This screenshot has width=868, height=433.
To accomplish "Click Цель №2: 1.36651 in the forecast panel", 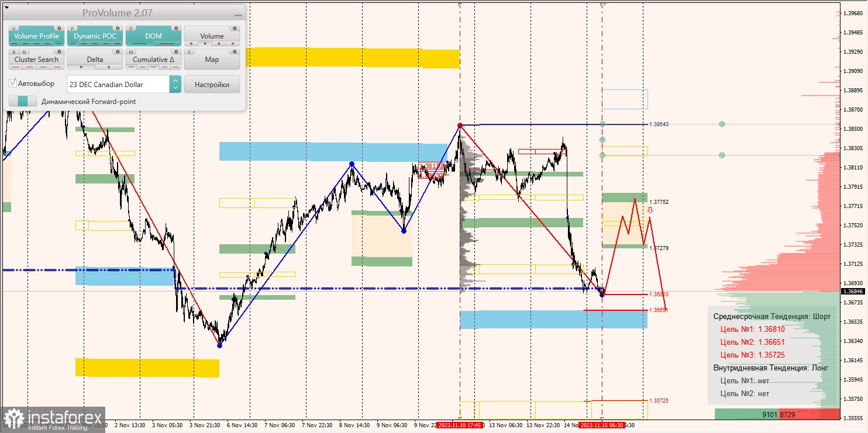I will coord(753,342).
